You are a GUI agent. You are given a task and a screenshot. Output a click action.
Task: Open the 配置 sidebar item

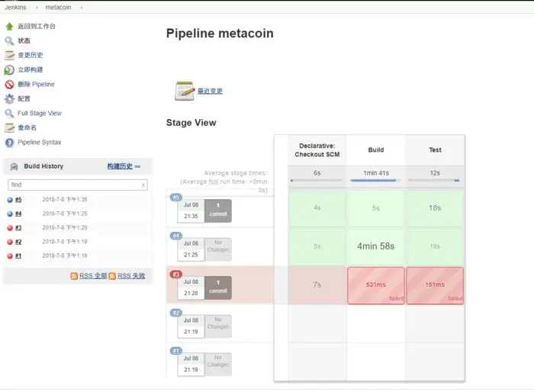[x=24, y=99]
